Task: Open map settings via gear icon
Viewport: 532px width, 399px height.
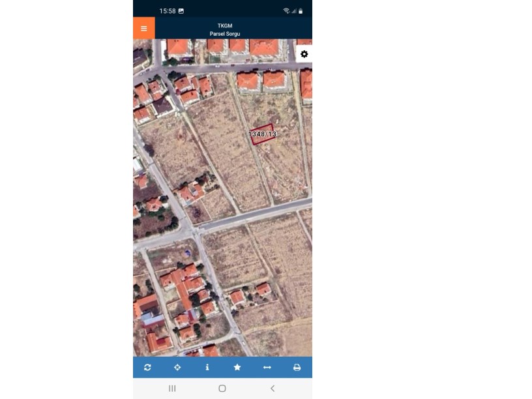Action: click(x=304, y=54)
